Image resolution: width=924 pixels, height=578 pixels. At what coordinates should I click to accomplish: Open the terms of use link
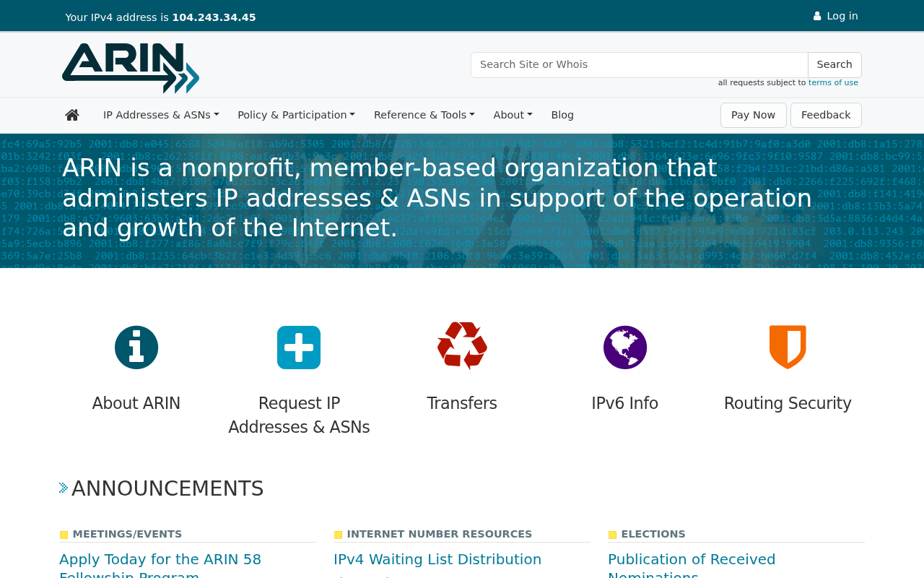[x=833, y=83]
